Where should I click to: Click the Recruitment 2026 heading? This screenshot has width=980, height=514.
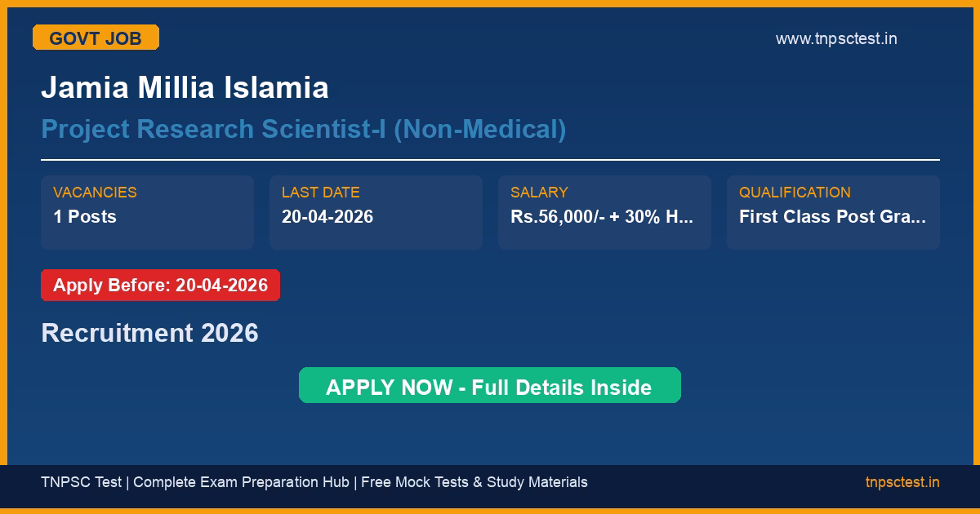point(149,333)
